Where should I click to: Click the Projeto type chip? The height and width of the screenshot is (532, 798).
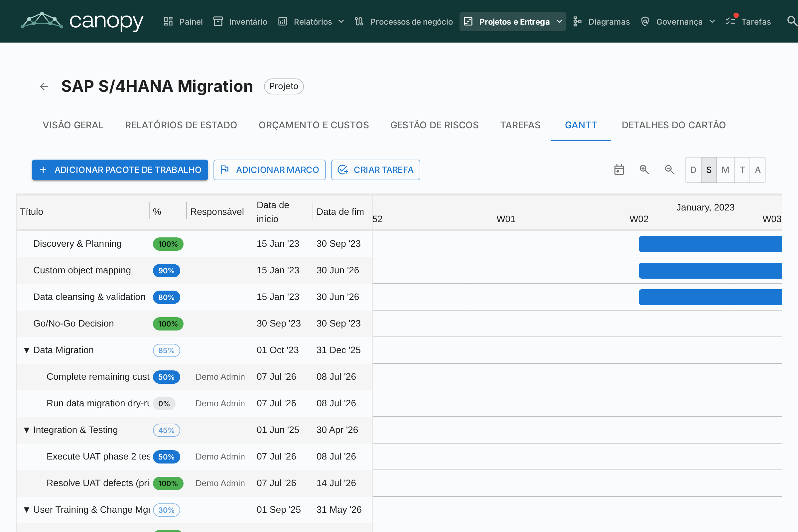tap(284, 86)
